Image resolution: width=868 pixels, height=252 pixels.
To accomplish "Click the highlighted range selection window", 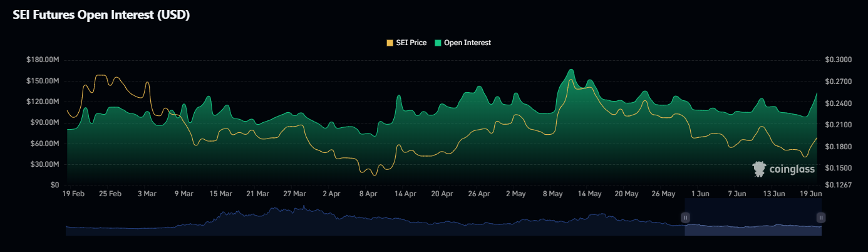I will 753,218.
